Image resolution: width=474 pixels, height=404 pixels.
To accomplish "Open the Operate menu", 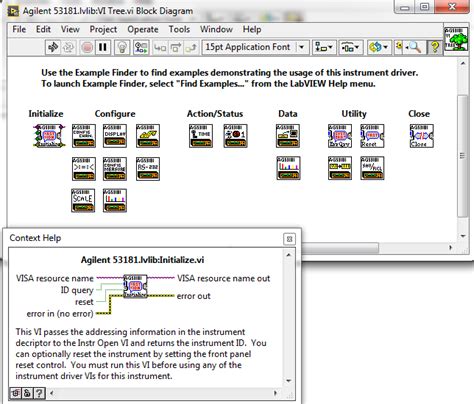I will [143, 29].
